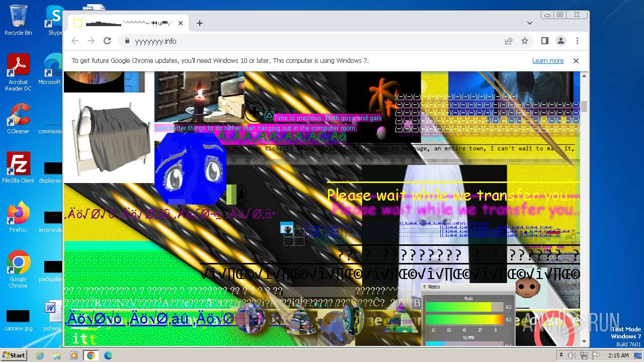Click the blue anime face image
This screenshot has height=362, width=644.
pyautogui.click(x=190, y=169)
